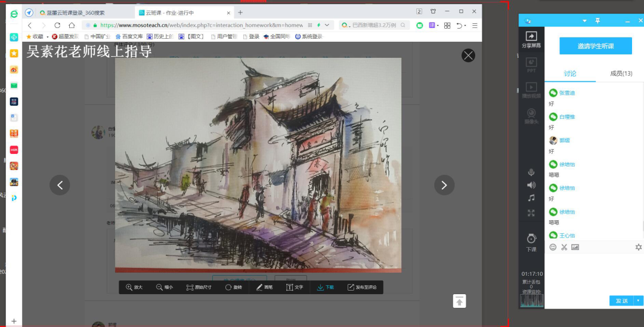The image size is (644, 327).
Task: Open 【图文】 bookmark
Action: 192,36
